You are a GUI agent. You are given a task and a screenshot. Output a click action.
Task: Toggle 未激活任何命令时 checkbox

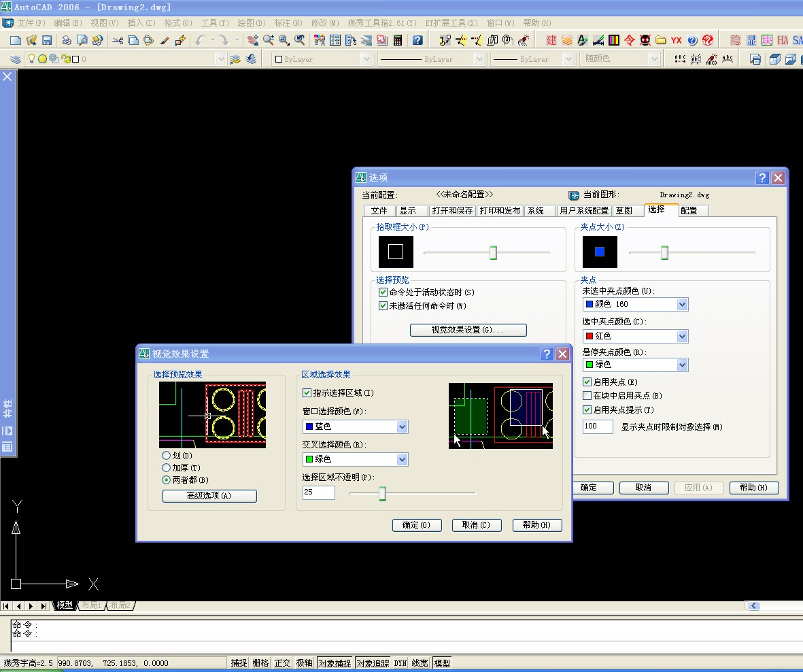click(383, 306)
